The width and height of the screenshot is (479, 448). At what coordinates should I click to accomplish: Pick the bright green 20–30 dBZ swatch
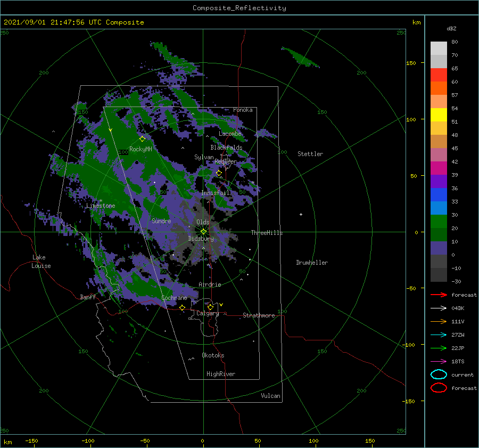[x=439, y=222]
